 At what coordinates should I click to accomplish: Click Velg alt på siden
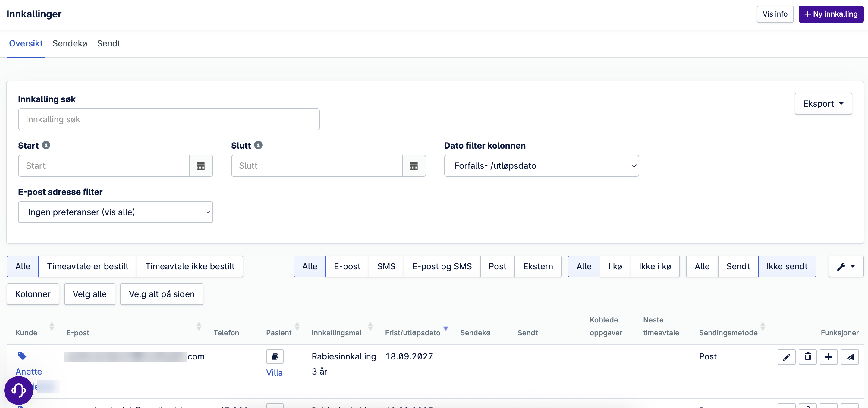click(162, 294)
